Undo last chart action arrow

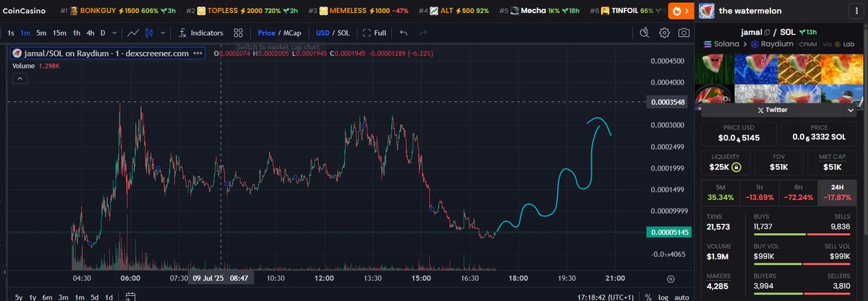(403, 33)
